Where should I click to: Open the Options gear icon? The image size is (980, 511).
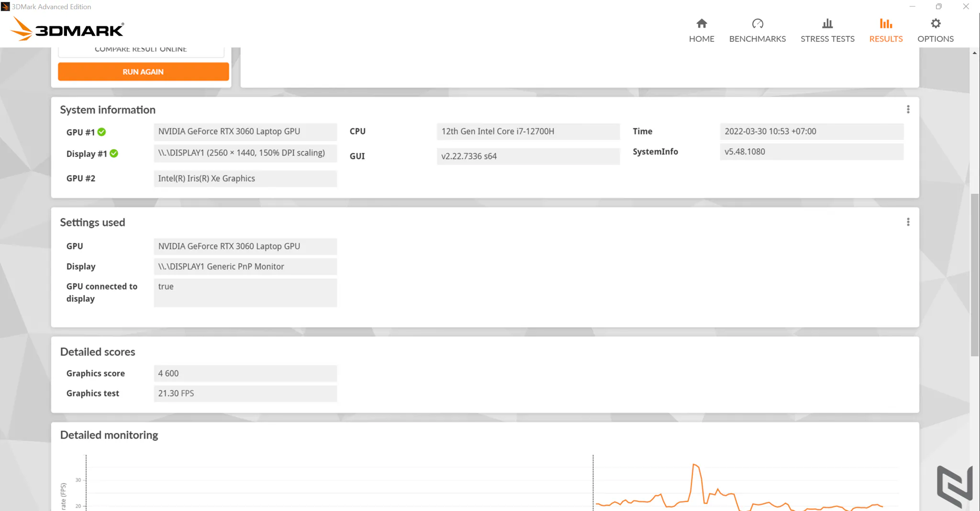coord(935,23)
